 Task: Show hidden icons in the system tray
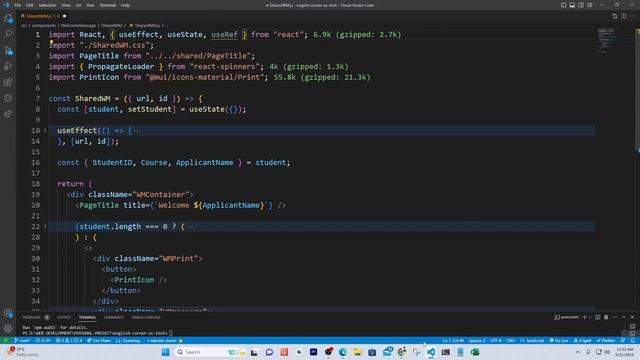[577, 352]
